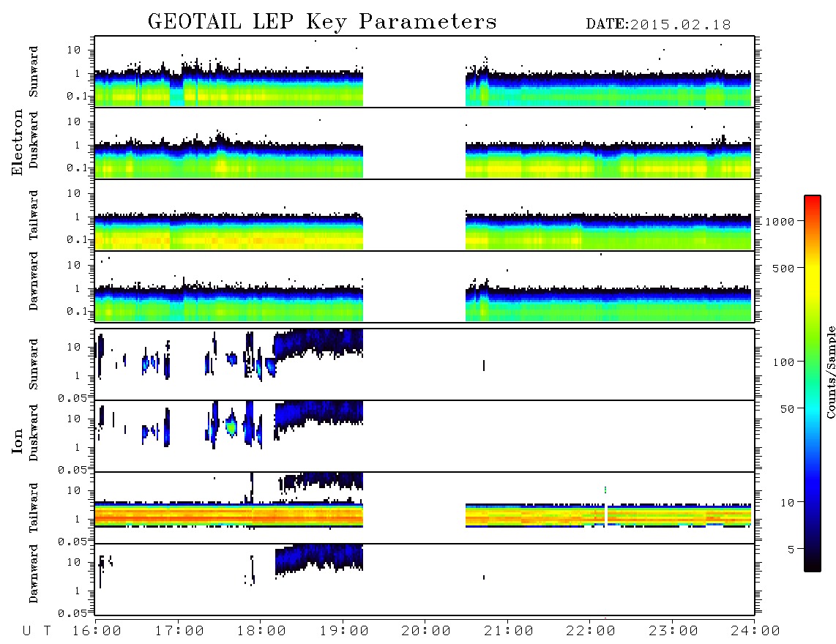Screen dimensions: 836x644
Task: Select the Ion "Dawnward" panel label
Action: click(x=34, y=574)
